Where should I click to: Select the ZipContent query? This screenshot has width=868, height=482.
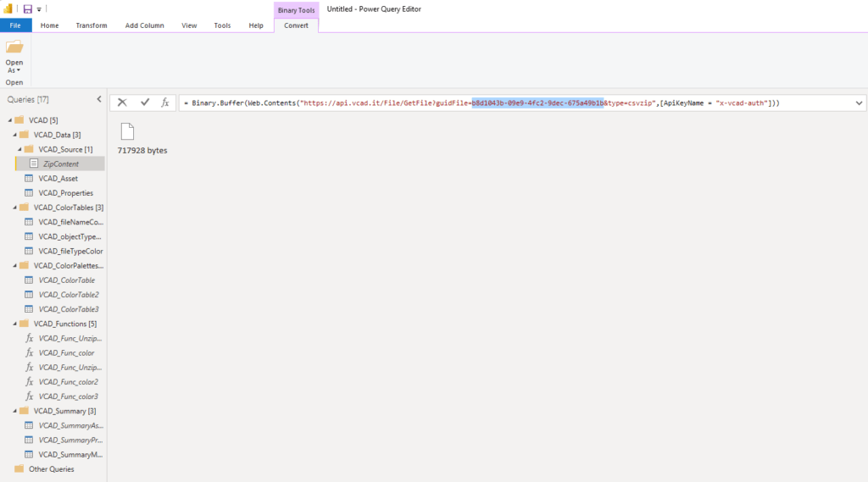[x=59, y=163]
